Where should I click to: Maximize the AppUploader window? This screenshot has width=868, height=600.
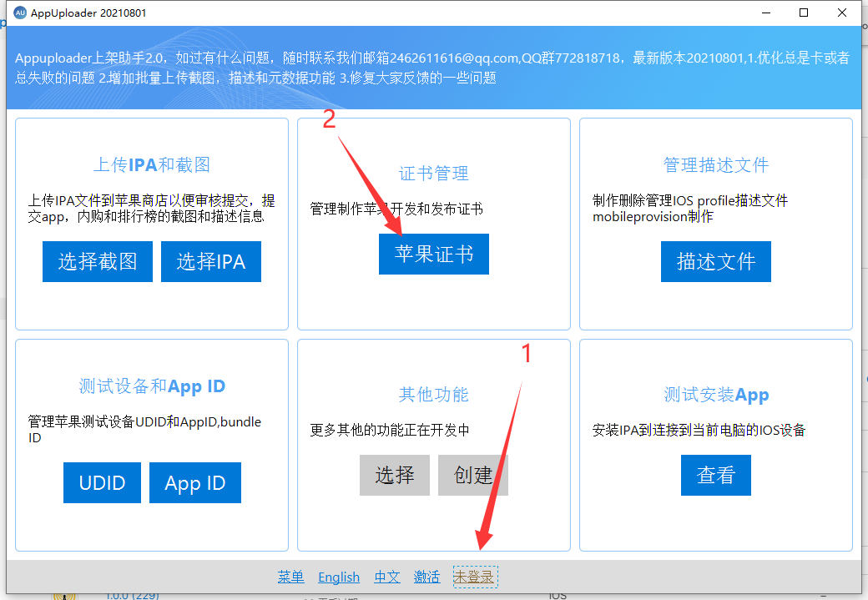[804, 13]
